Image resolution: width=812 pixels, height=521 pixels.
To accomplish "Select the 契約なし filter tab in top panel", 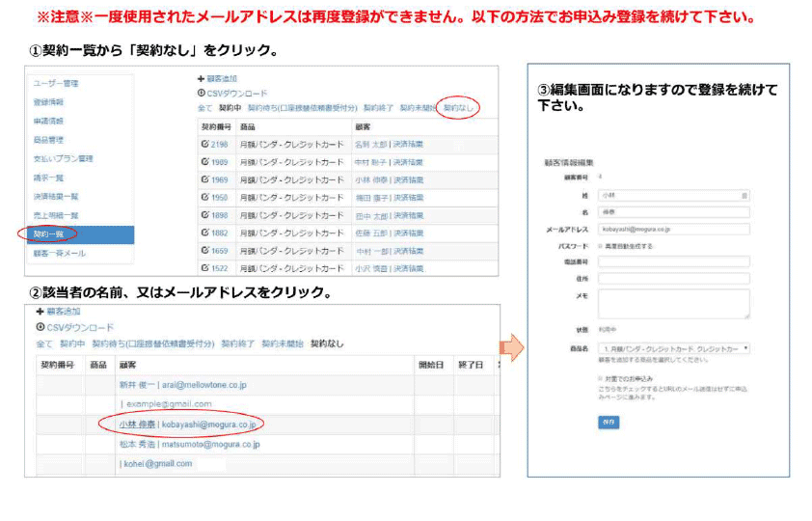I will click(458, 109).
